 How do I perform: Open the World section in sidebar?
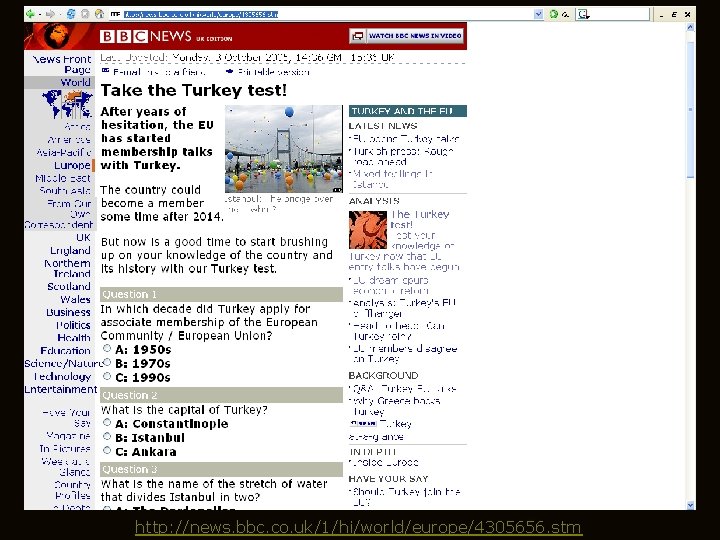[75, 83]
